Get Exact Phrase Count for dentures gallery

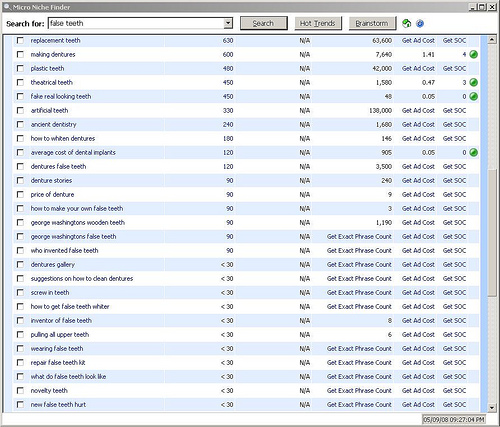coord(359,264)
